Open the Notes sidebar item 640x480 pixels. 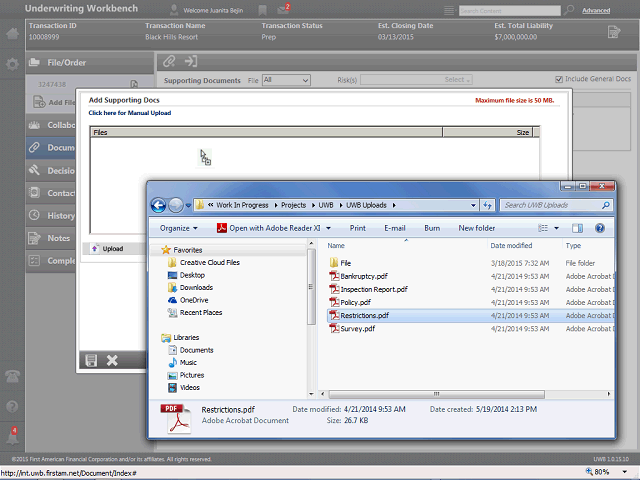[x=51, y=238]
